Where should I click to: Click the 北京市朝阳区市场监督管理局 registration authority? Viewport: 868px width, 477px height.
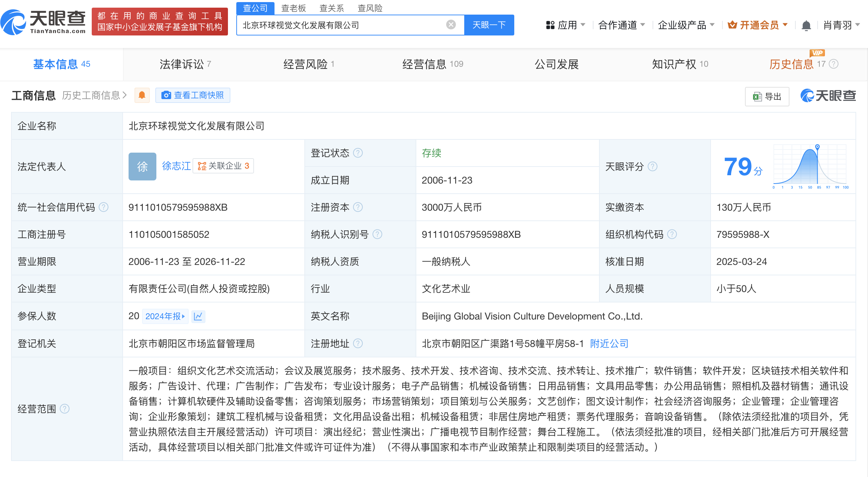191,344
